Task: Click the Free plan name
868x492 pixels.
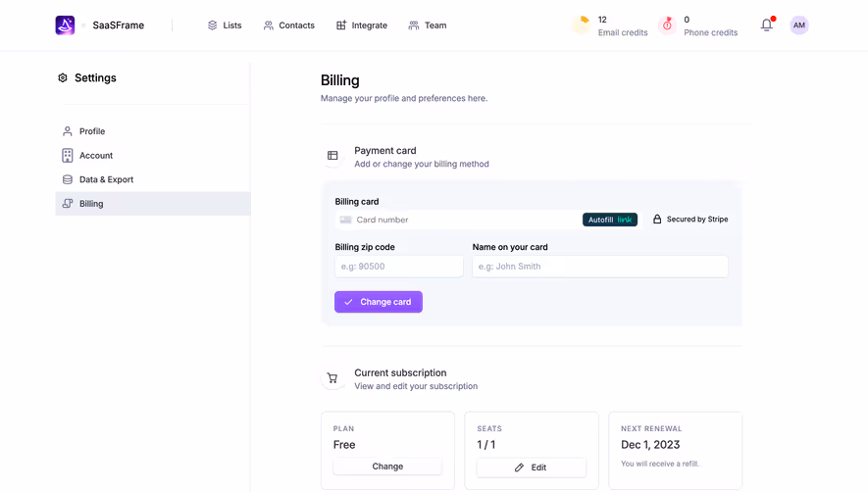Action: point(344,445)
